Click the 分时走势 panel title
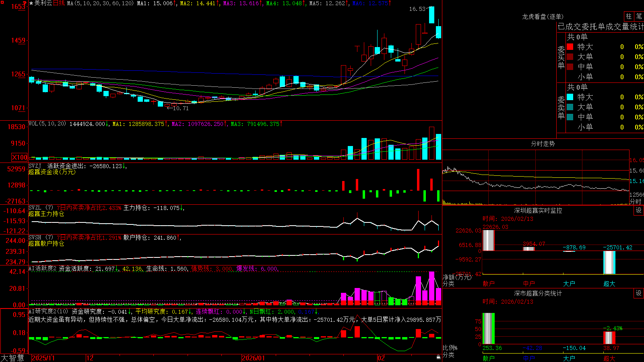 click(543, 144)
